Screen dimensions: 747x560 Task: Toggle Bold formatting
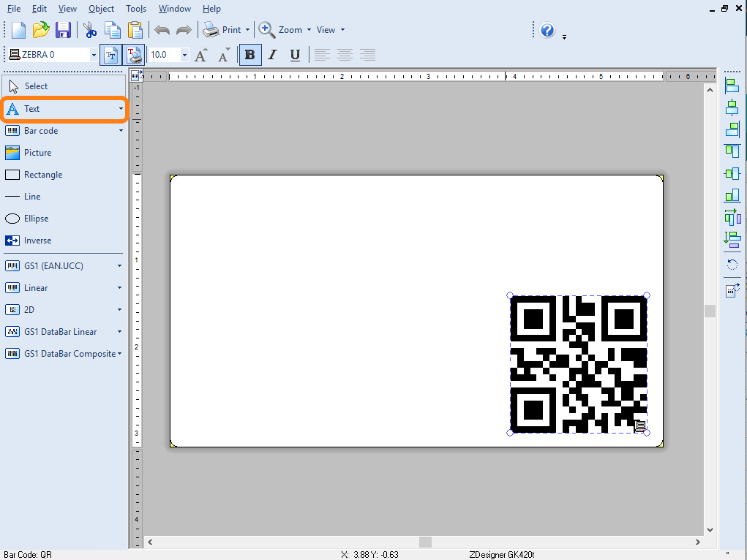[x=250, y=55]
